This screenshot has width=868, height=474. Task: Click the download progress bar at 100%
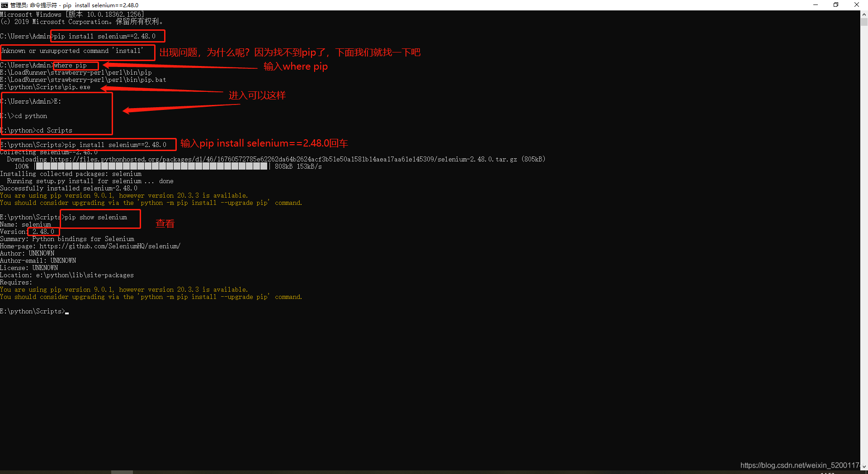pyautogui.click(x=151, y=166)
